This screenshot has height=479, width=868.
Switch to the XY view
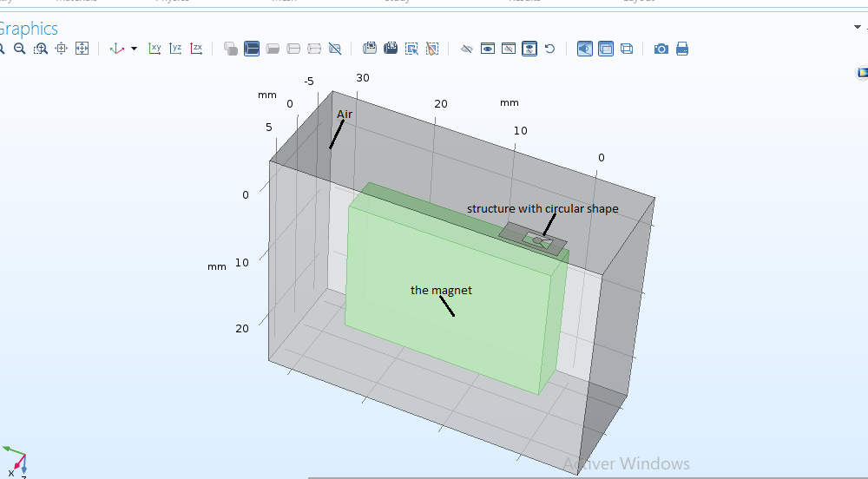coord(155,49)
